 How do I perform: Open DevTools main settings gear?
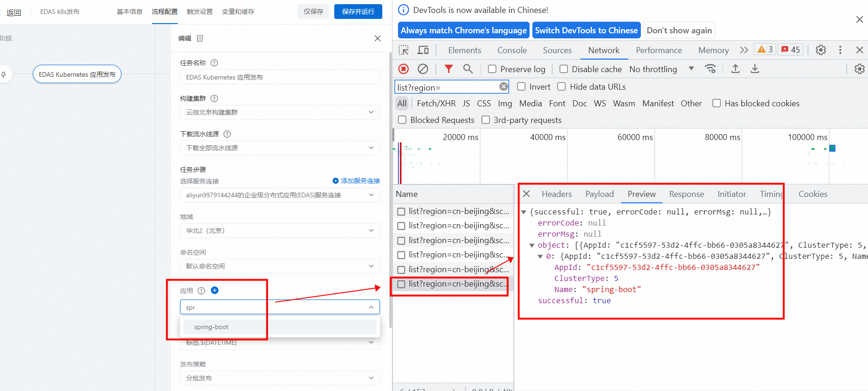[x=820, y=50]
